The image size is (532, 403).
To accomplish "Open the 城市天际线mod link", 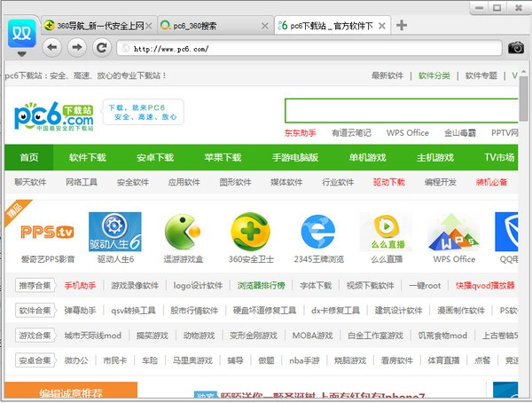I will (x=92, y=336).
